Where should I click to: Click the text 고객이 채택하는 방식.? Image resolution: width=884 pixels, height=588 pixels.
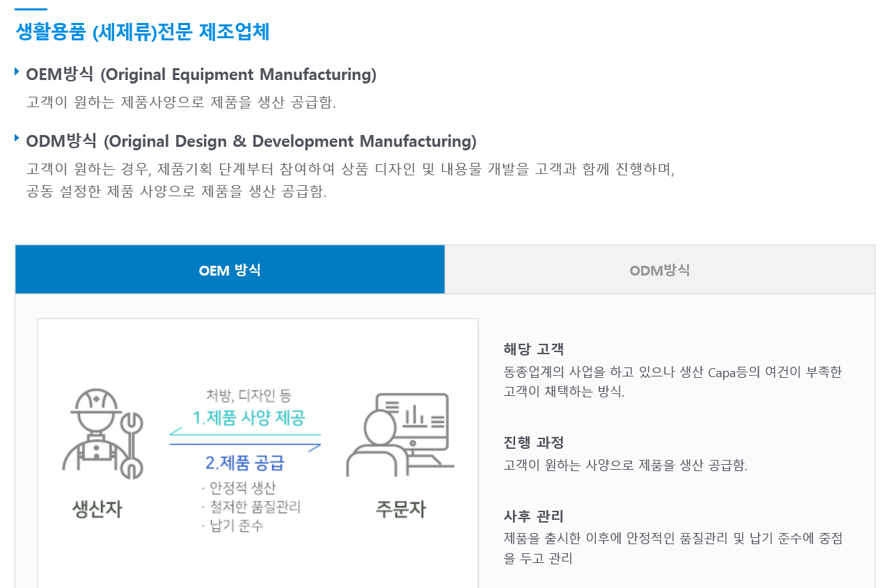(564, 392)
